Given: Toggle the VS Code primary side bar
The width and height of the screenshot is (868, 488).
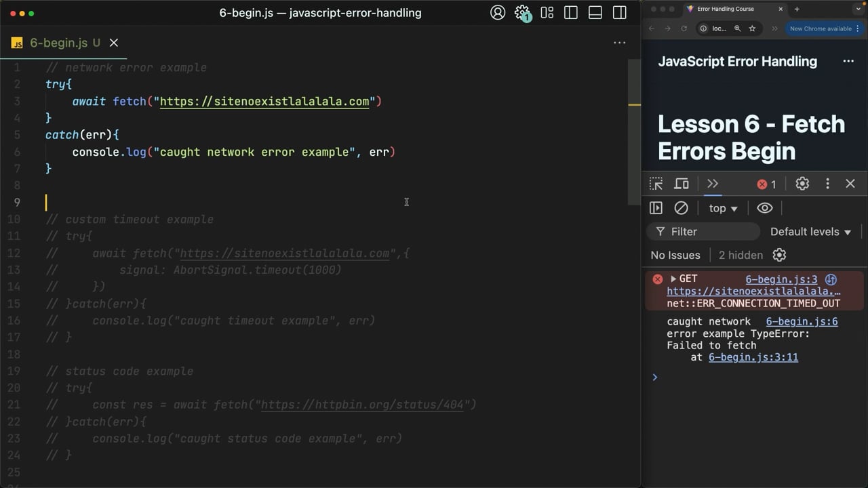Looking at the screenshot, I should [571, 13].
